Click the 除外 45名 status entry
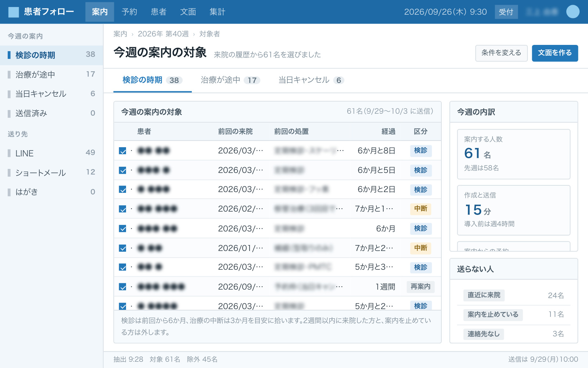 pos(202,359)
